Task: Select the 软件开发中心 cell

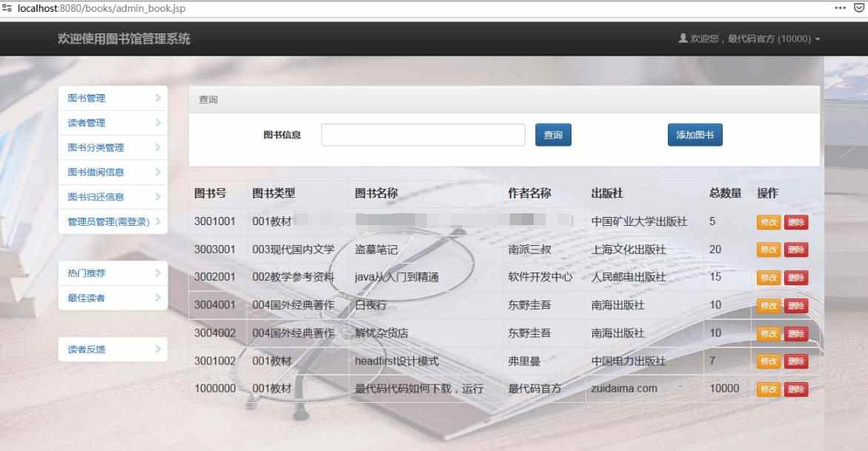Action: (x=540, y=277)
